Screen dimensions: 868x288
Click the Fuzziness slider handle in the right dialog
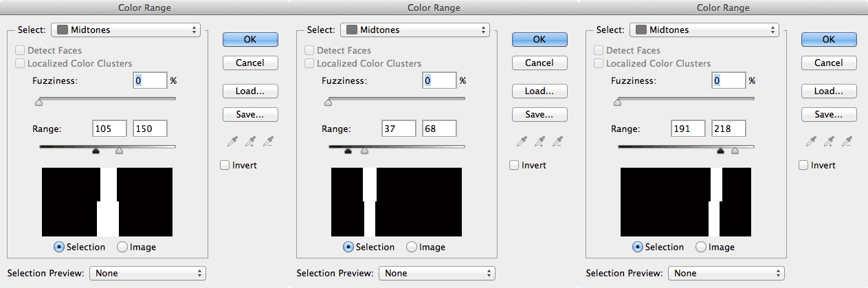[x=617, y=102]
